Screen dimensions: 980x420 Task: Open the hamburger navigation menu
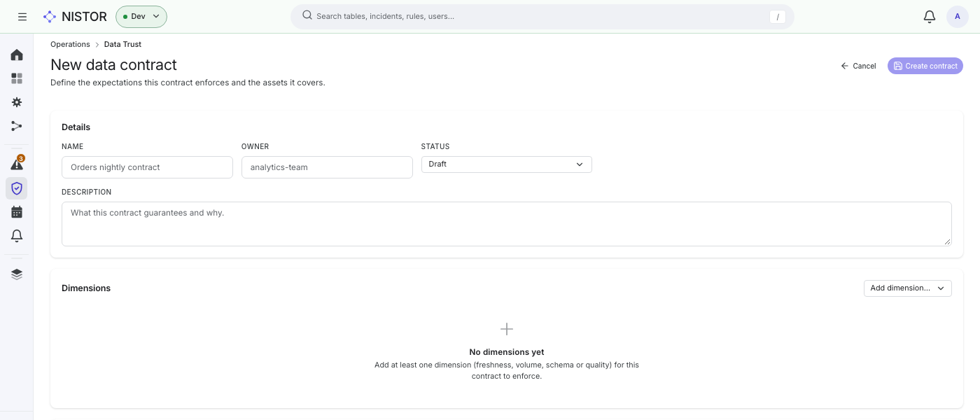[22, 16]
